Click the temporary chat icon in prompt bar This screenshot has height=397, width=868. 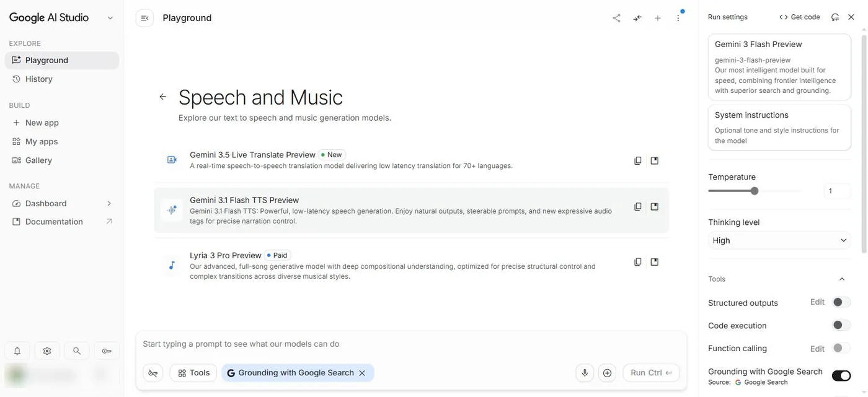coord(153,373)
